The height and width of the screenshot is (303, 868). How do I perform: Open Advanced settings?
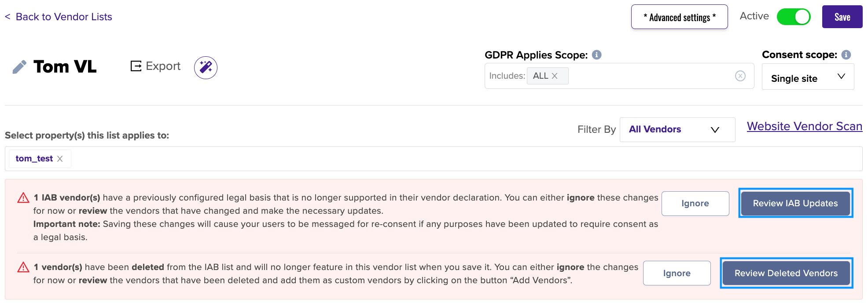tap(679, 17)
